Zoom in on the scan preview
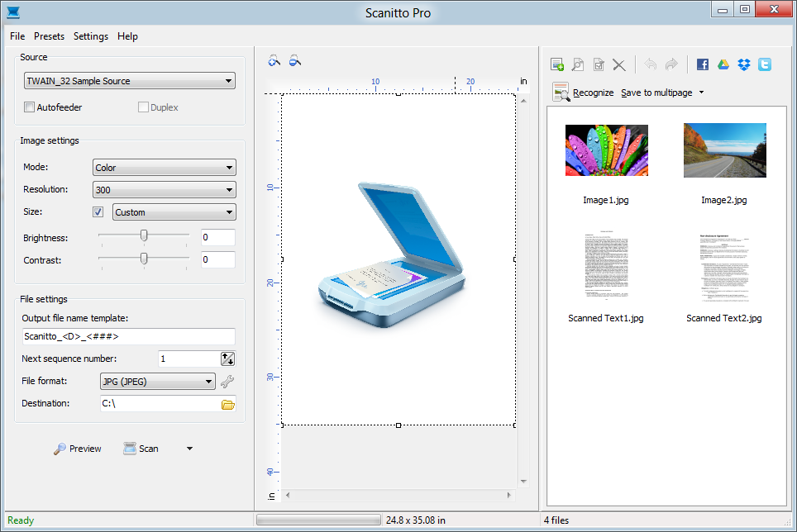The image size is (797, 532). [x=273, y=60]
